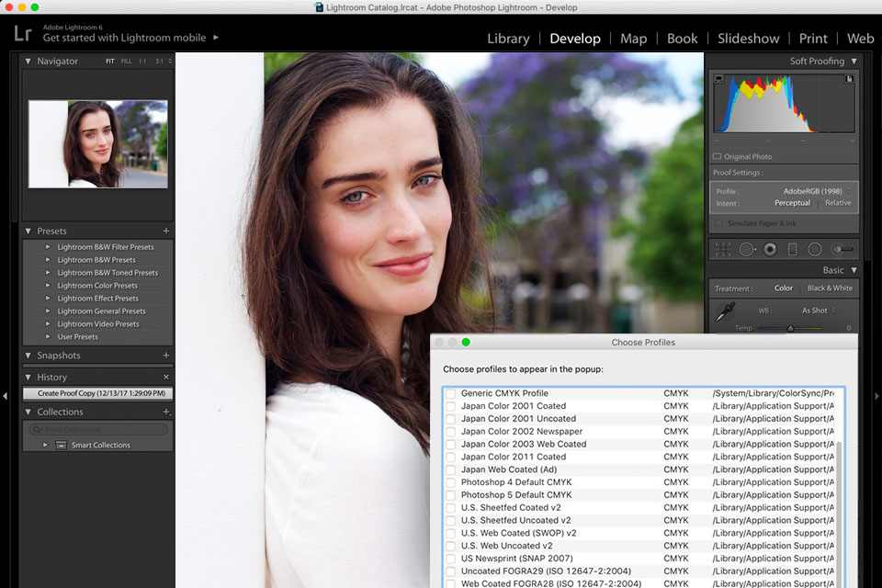Check the Japan Color 2001 Coated box
The height and width of the screenshot is (588, 882).
(x=450, y=406)
